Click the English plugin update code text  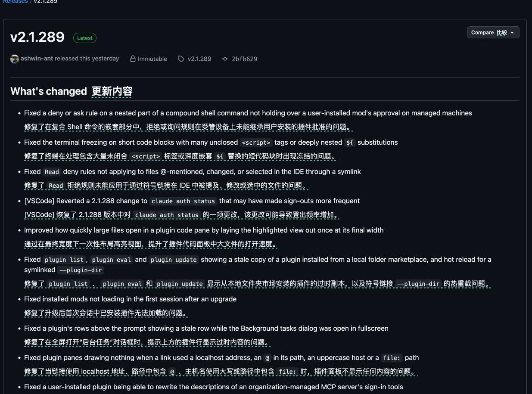[174, 260]
